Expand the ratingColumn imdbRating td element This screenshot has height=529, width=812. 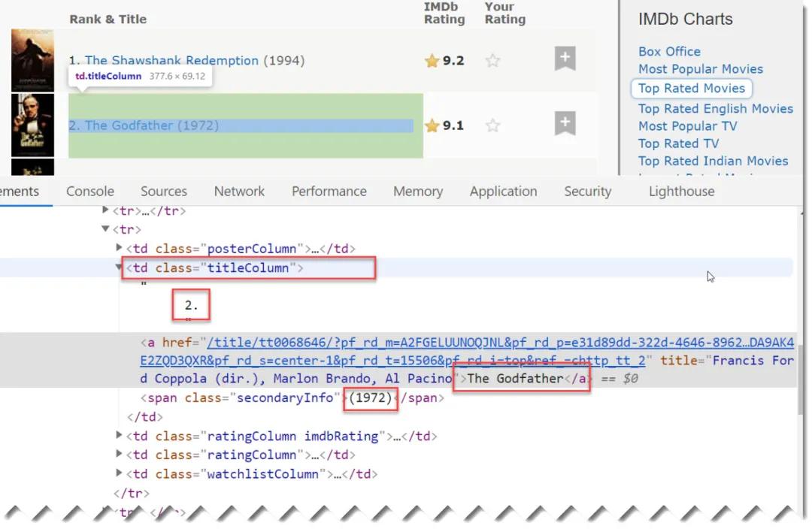pos(119,435)
